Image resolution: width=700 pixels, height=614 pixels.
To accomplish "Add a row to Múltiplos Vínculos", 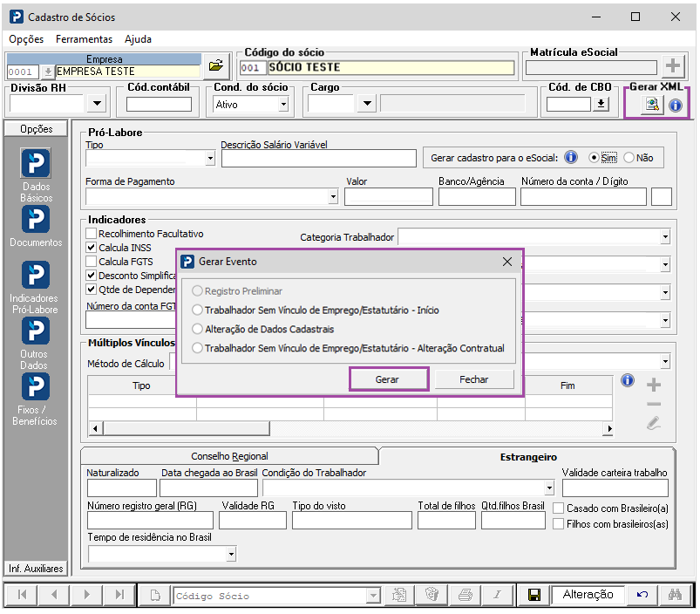I will pyautogui.click(x=654, y=385).
